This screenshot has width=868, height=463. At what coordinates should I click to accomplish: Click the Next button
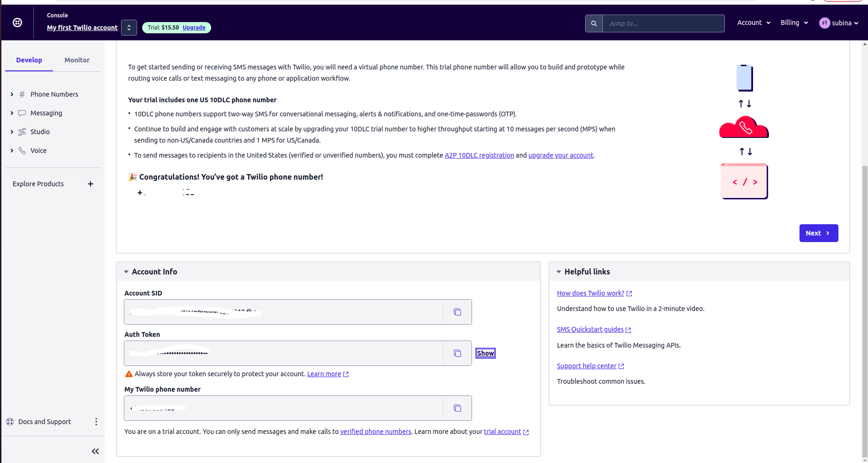tap(818, 233)
